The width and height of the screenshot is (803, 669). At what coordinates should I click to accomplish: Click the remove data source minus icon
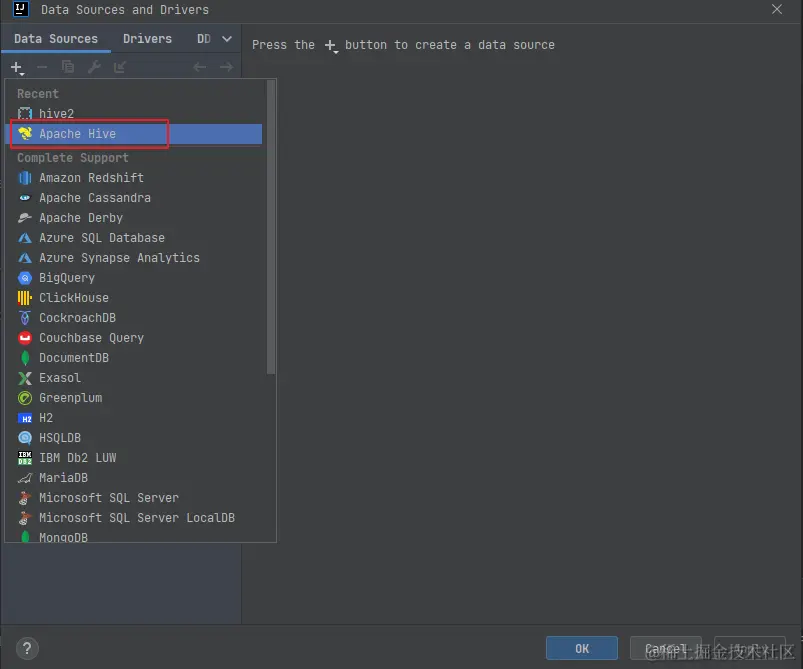(x=42, y=67)
